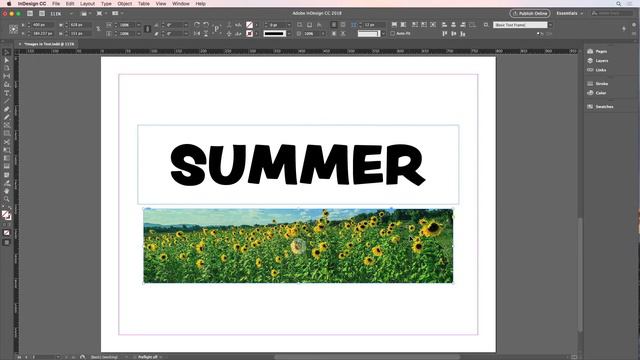Toggle constrain proportions for scaling link
Screen dimensions: 640x360
(147, 29)
